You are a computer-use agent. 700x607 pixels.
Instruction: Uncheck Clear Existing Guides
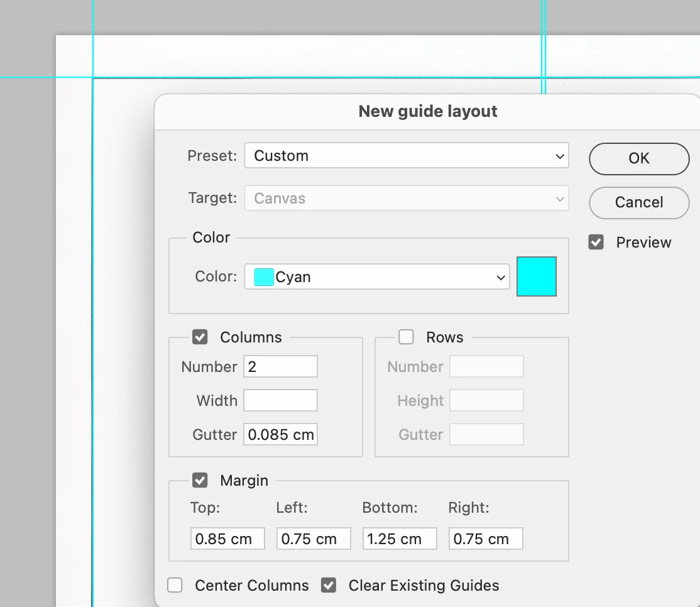pos(329,585)
